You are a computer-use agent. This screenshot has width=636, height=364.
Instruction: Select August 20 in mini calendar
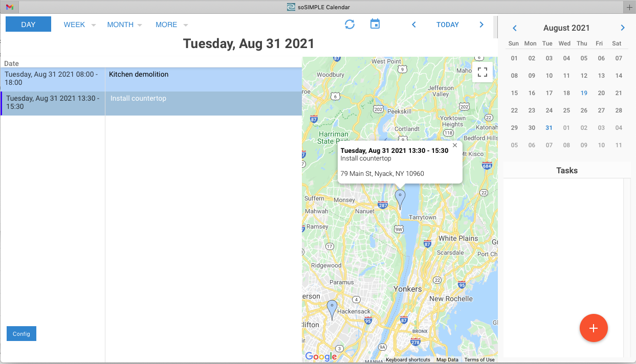click(601, 93)
